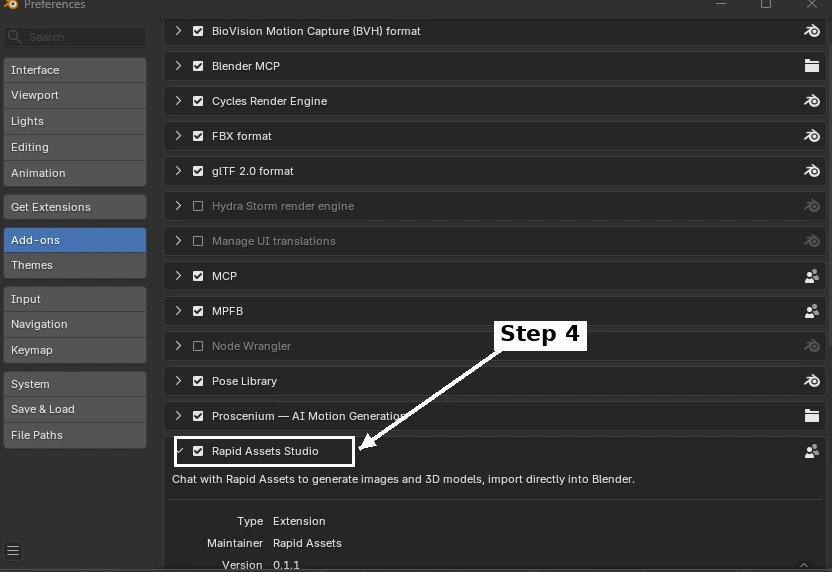Expand Proscenium add-on details
The width and height of the screenshot is (832, 572).
(178, 416)
